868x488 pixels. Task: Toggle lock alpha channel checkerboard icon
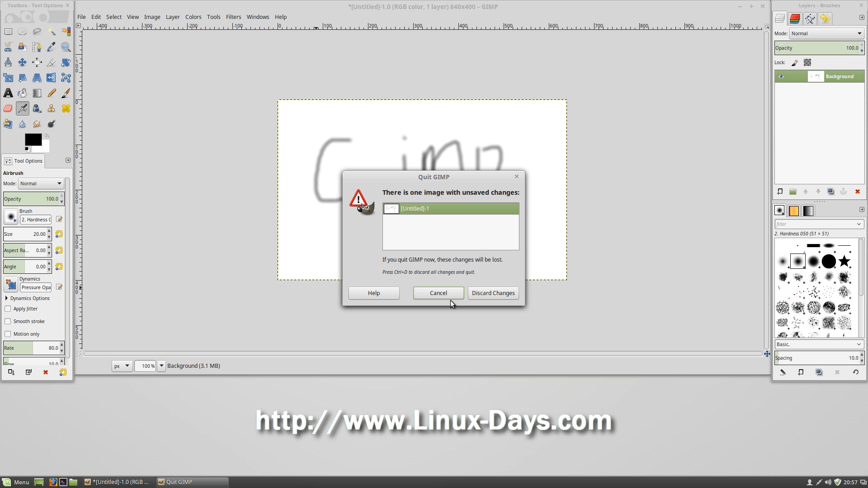tap(807, 63)
